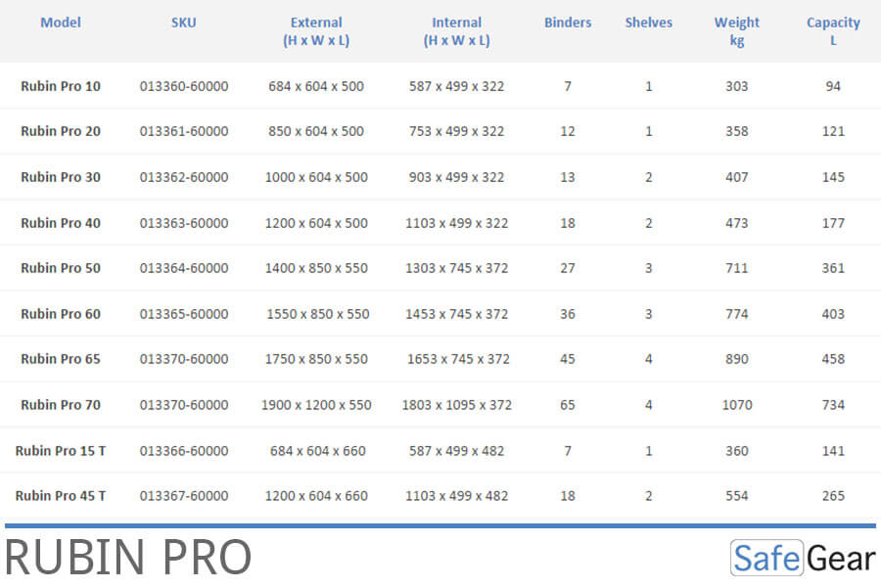Select the Rubin Pro 65 model name
The image size is (881, 588).
pos(61,359)
